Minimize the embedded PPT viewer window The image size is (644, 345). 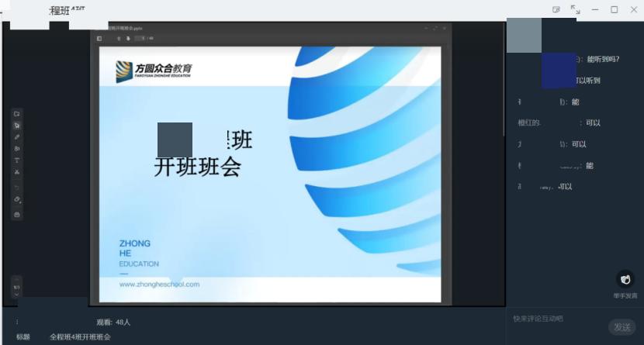[426, 29]
